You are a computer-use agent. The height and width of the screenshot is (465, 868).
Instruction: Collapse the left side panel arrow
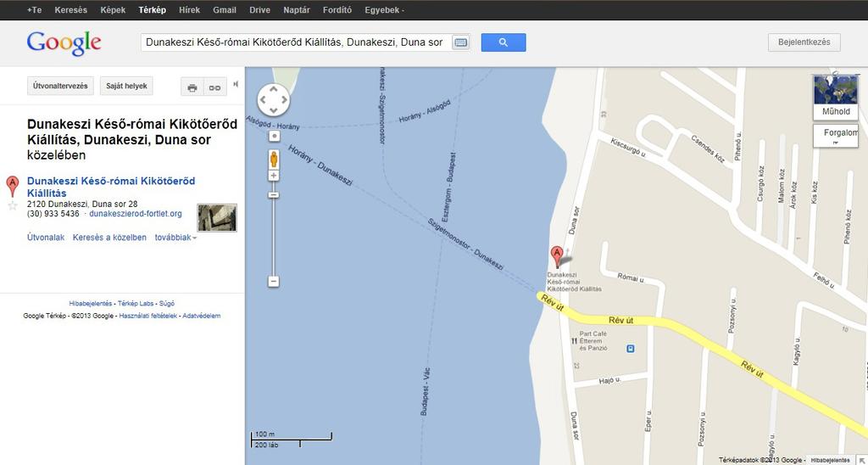click(236, 84)
